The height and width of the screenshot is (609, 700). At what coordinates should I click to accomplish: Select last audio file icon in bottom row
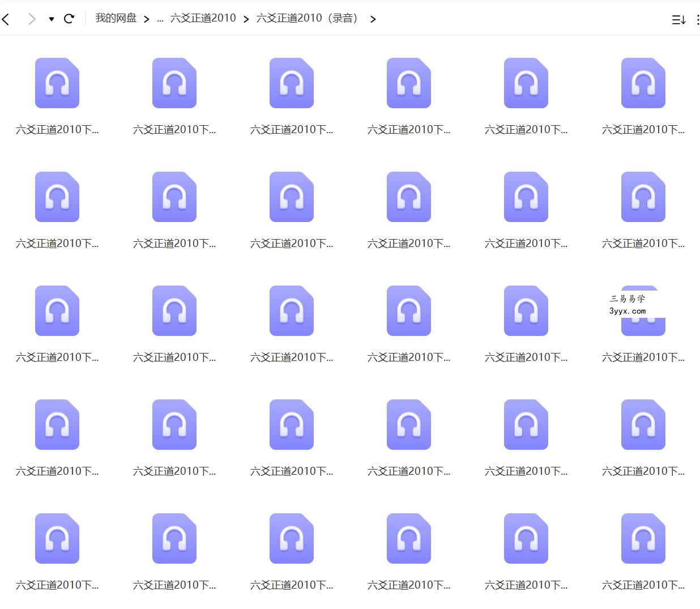(x=643, y=538)
